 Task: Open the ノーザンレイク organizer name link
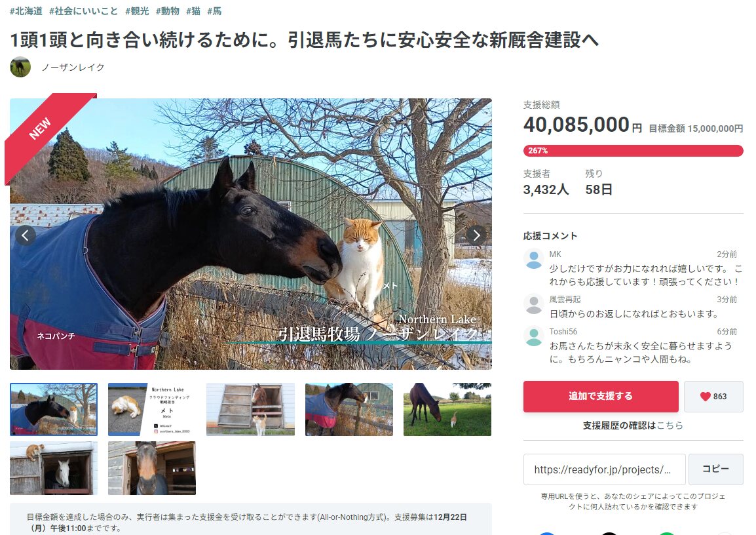pos(73,67)
